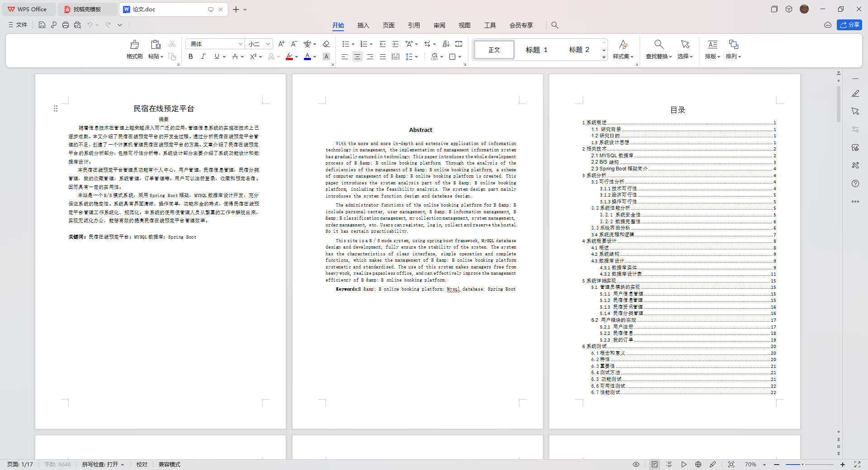Toggle underline formatting

pyautogui.click(x=217, y=56)
